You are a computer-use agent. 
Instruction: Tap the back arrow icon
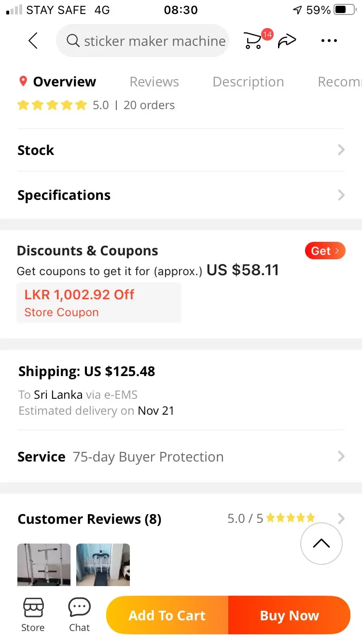click(x=33, y=41)
